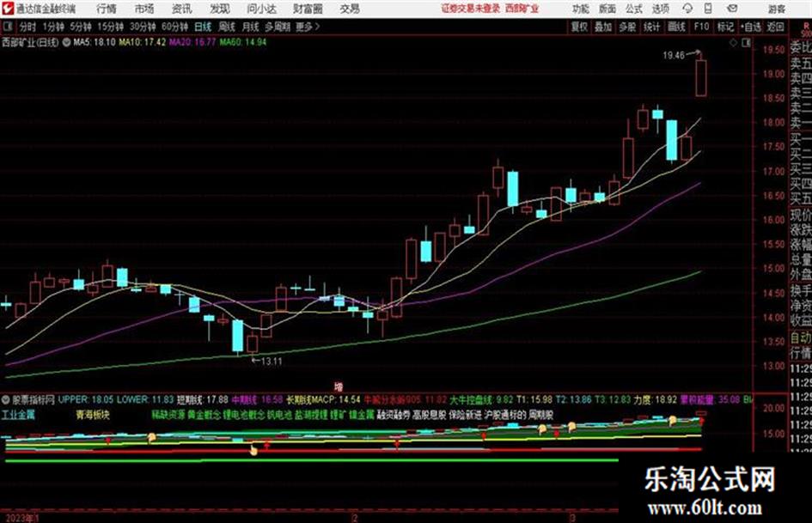Click the +自选 add to watchlist button

(x=751, y=27)
